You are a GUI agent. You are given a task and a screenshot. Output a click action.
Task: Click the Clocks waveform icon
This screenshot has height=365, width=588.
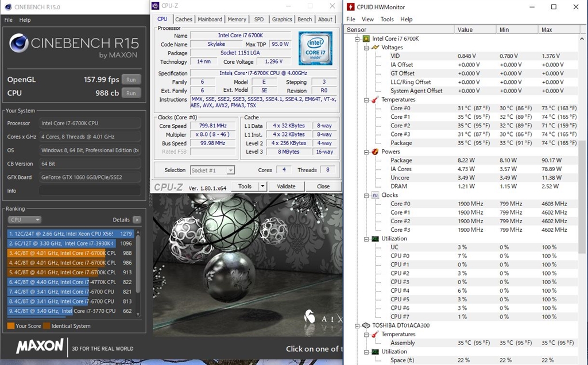tap(375, 195)
